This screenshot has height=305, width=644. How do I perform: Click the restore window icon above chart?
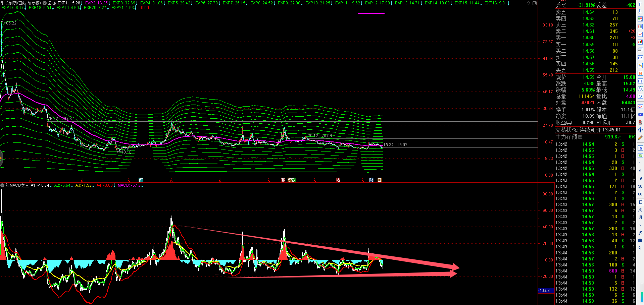tap(535, 3)
